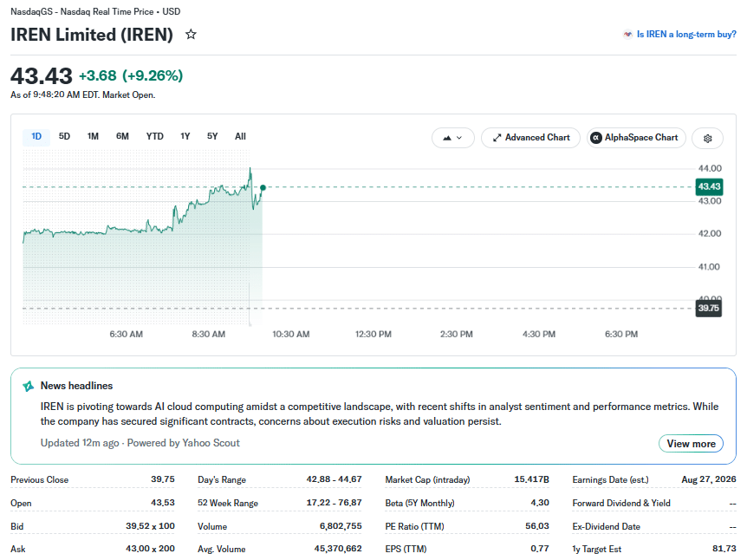Click the +3.68 price change figure
747x560 pixels.
[x=98, y=75]
